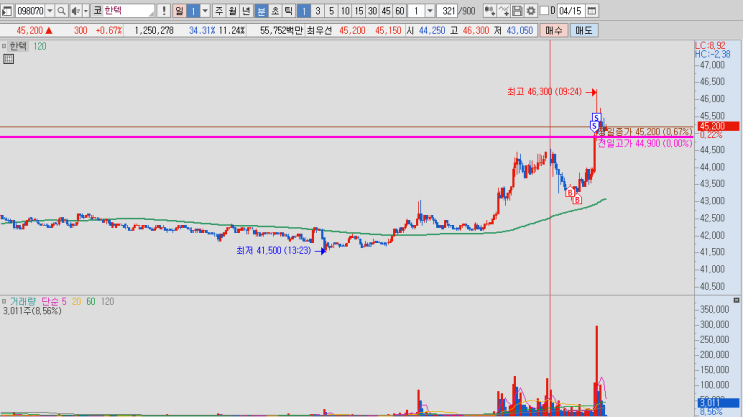Click the small square before 거래량 label
The height and width of the screenshot is (417, 743).
pos(4,301)
